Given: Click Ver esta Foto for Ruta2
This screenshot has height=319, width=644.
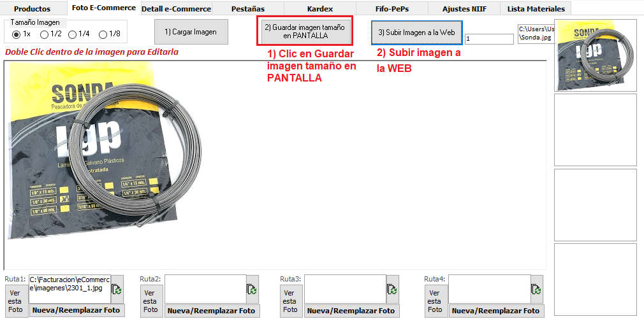Looking at the screenshot, I should click(150, 301).
